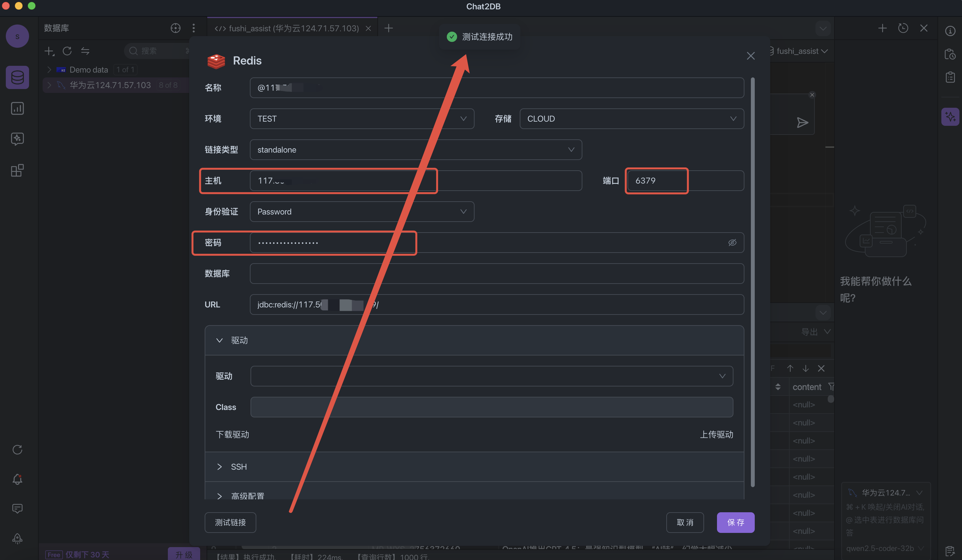This screenshot has width=962, height=560.
Task: Open the AI sparkle icon on right bar
Action: tap(950, 117)
